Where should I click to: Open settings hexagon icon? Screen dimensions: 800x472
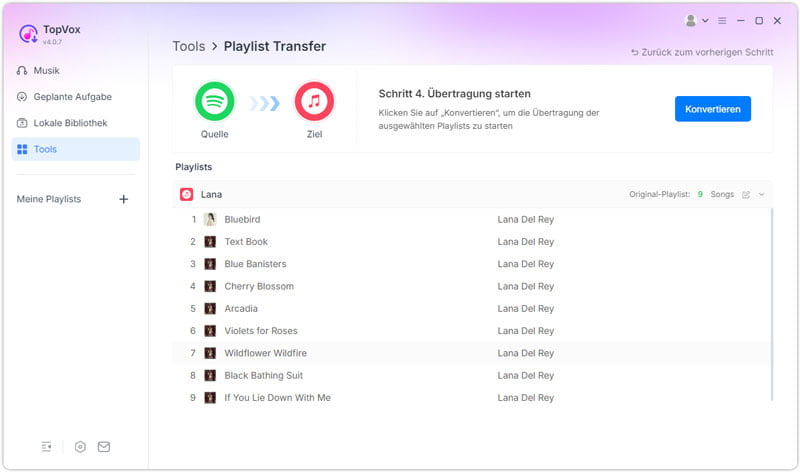[x=80, y=447]
